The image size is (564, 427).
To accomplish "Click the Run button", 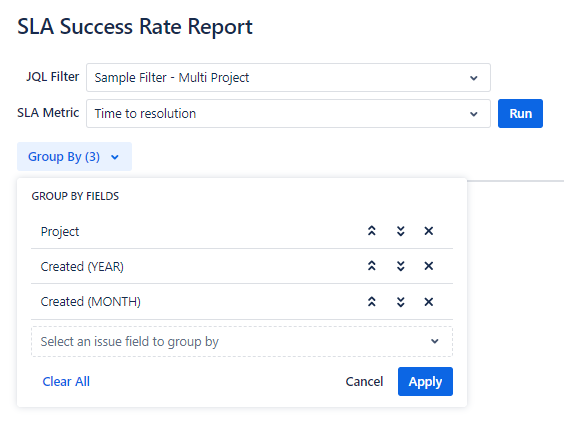I will 520,114.
